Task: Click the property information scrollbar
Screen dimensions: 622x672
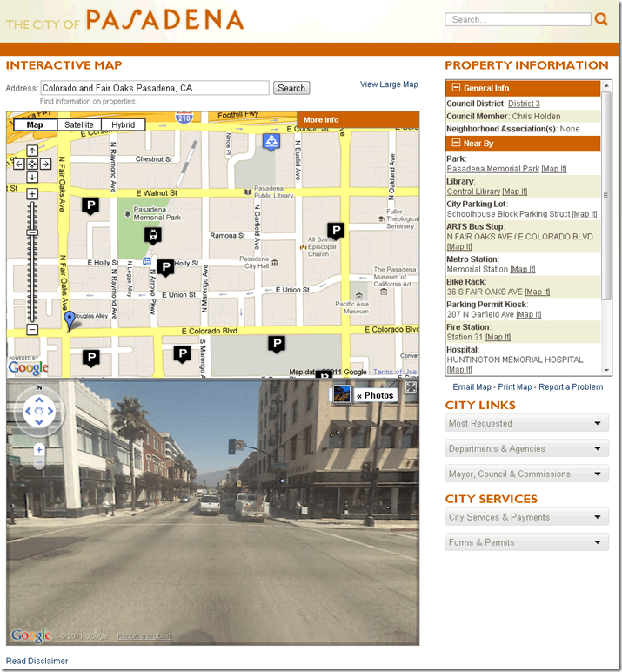Action: click(606, 196)
